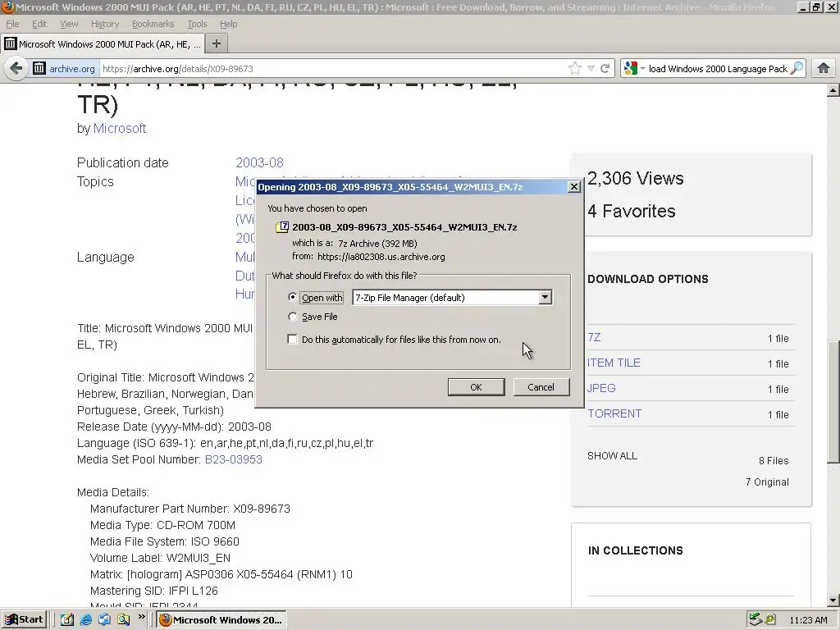The width and height of the screenshot is (840, 630).
Task: Click the second system tray icon before clock
Action: [x=771, y=620]
